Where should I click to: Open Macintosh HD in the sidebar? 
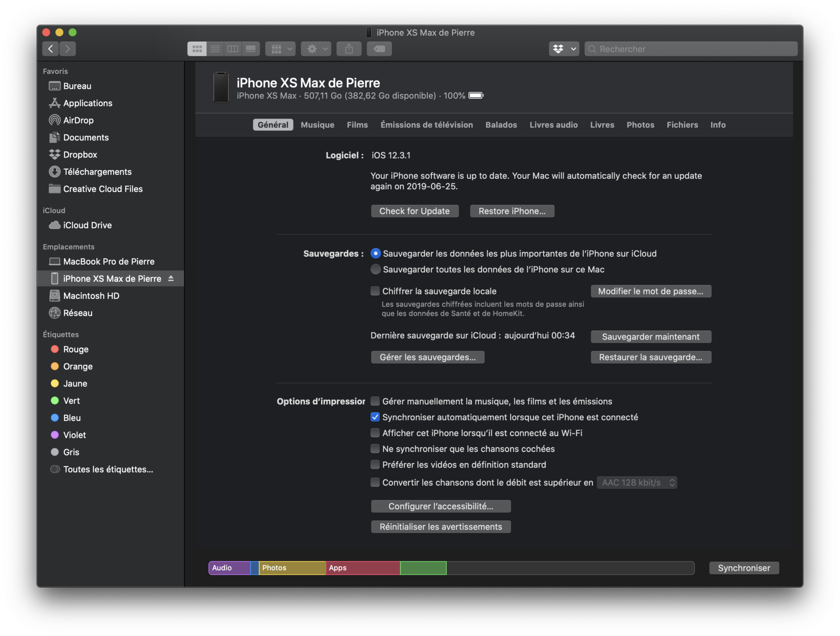pos(84,296)
